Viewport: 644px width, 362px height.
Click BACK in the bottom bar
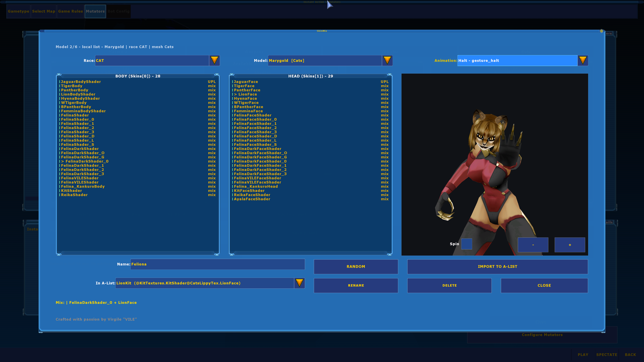[x=630, y=354]
